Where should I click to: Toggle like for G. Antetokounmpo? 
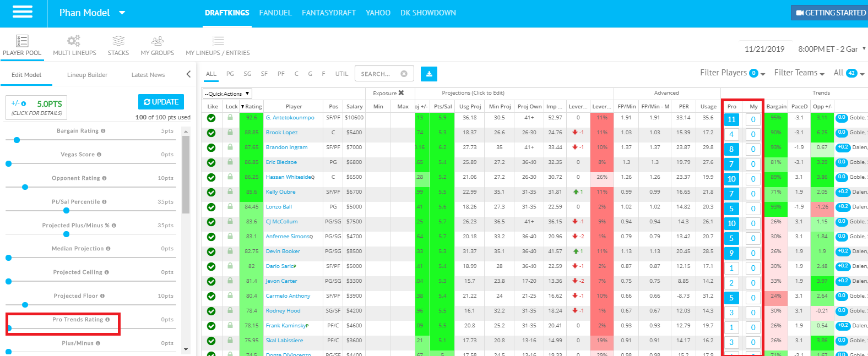click(x=211, y=118)
